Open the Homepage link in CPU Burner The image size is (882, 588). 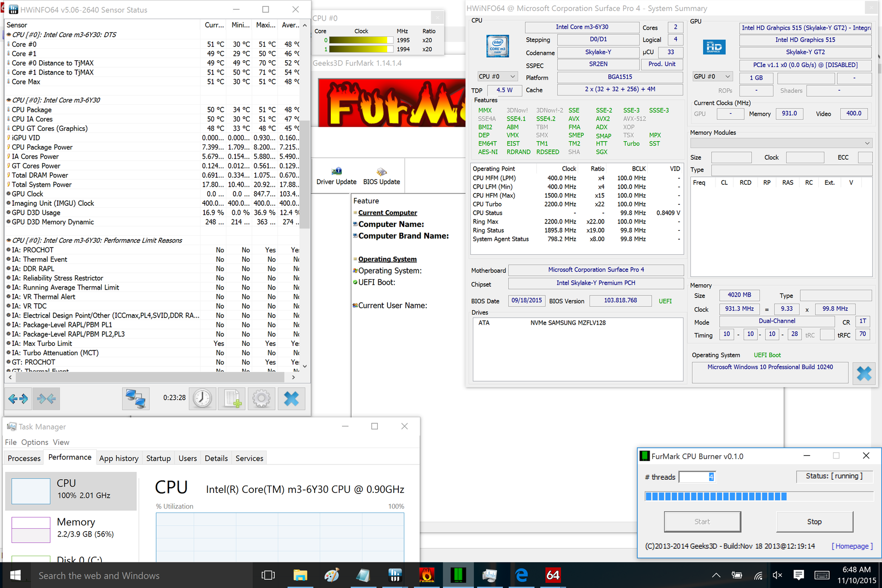(x=852, y=546)
